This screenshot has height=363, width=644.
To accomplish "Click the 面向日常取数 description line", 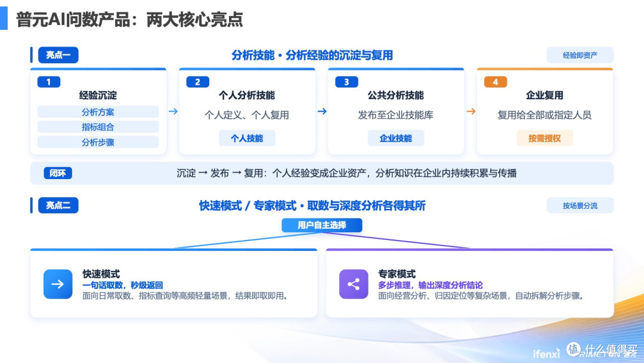I will pos(185,296).
